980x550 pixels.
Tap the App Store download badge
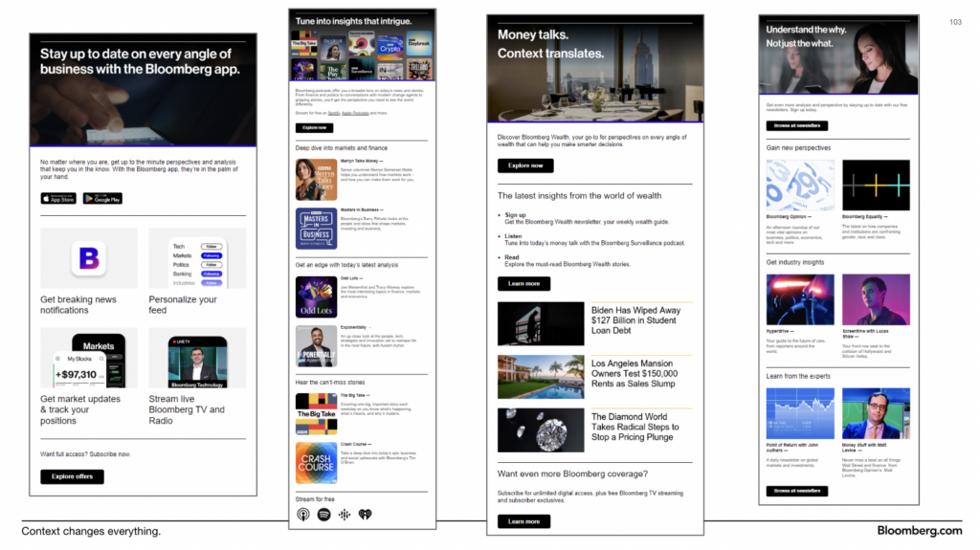[58, 199]
